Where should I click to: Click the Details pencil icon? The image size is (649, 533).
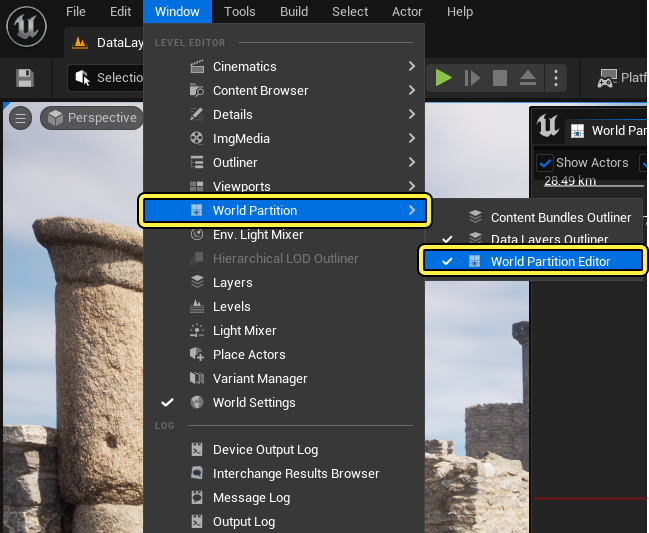click(x=197, y=114)
